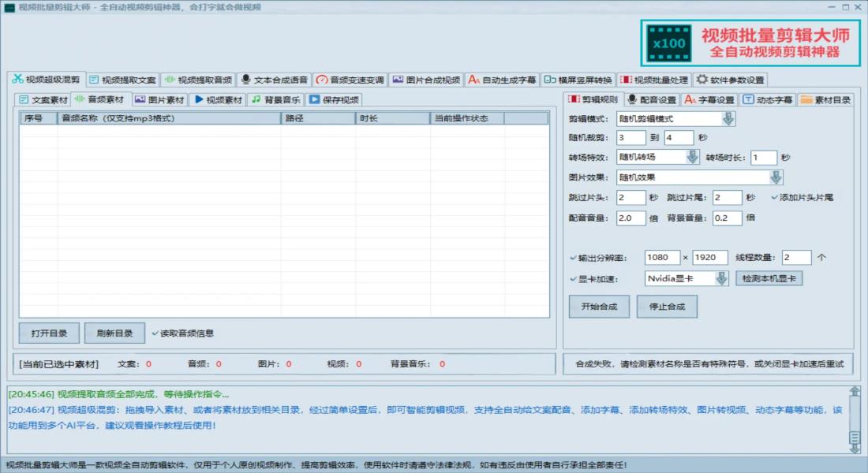This screenshot has height=473, width=868.
Task: Click the folder icon for 素材目录
Action: point(806,100)
